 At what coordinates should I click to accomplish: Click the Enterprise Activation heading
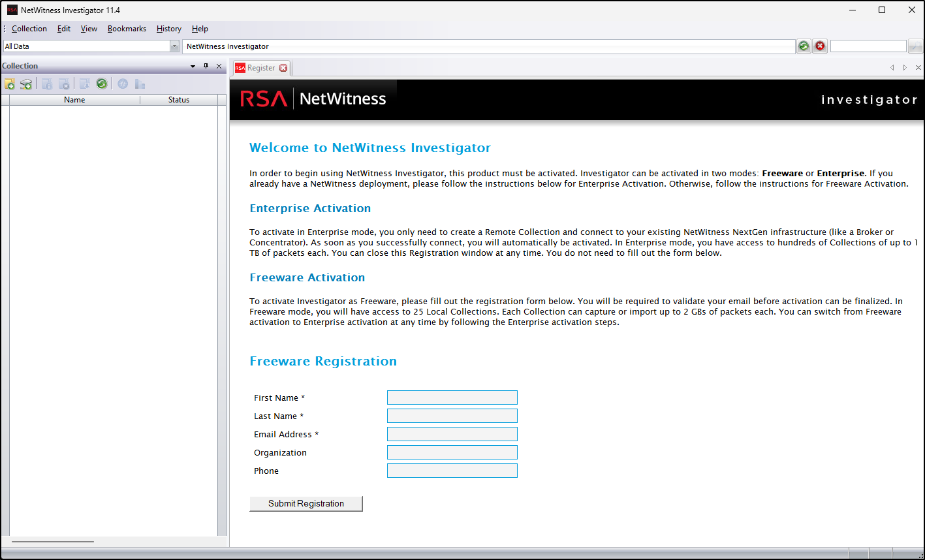click(x=310, y=208)
